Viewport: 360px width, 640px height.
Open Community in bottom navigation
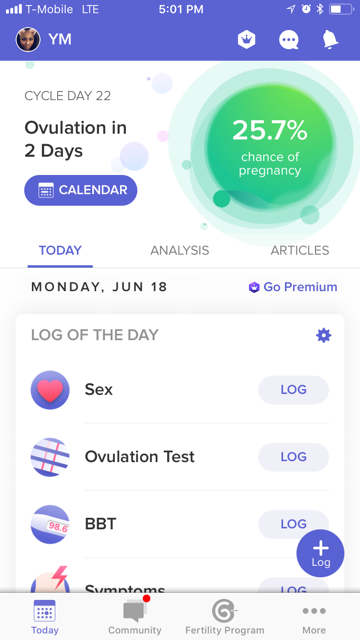tap(135, 616)
